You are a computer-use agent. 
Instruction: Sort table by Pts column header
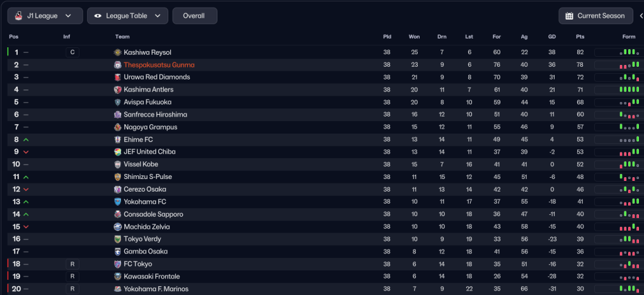pyautogui.click(x=580, y=37)
